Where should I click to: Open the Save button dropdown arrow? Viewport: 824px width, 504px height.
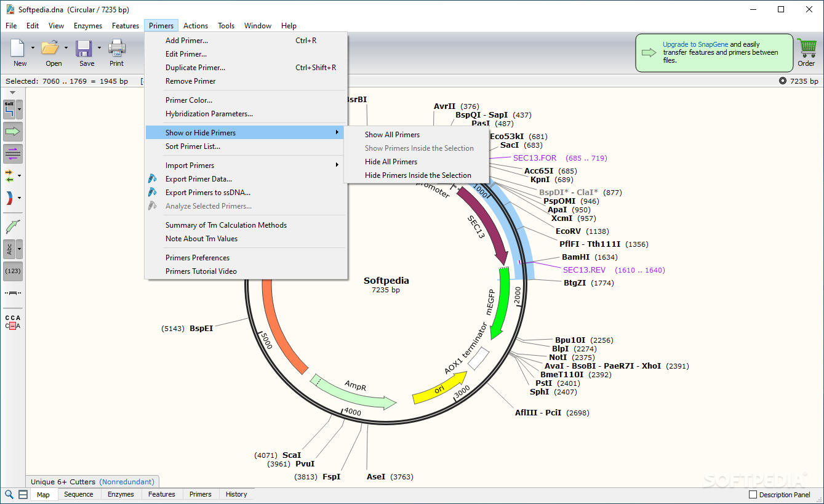[x=99, y=47]
